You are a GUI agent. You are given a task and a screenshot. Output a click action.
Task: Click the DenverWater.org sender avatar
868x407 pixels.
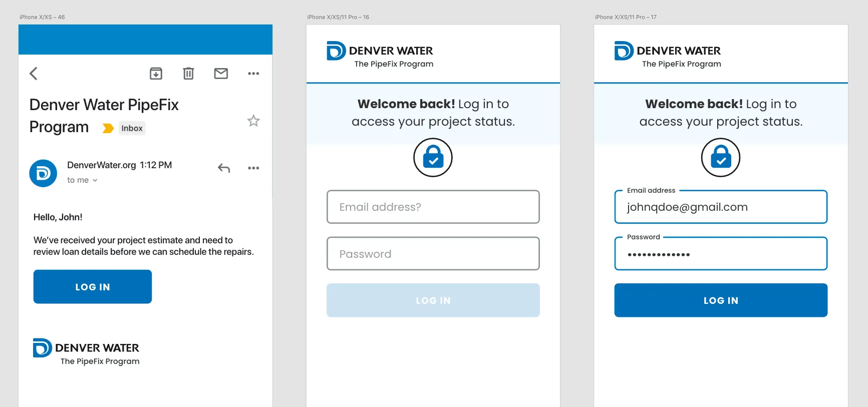(43, 173)
